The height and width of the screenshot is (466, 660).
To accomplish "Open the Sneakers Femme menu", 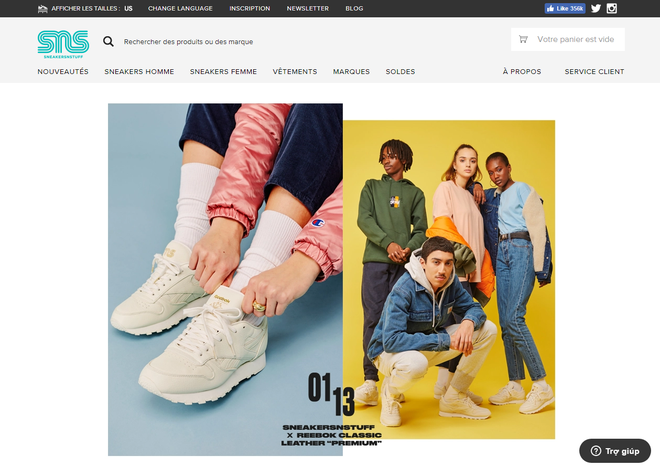I will (223, 72).
